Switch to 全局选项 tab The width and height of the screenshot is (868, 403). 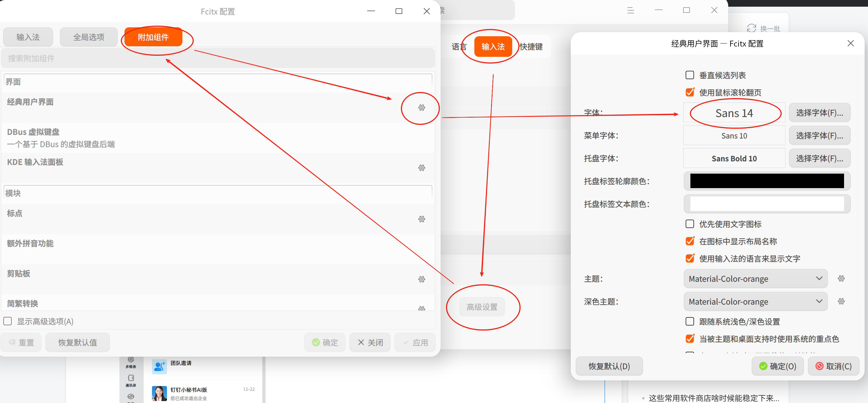(x=89, y=37)
